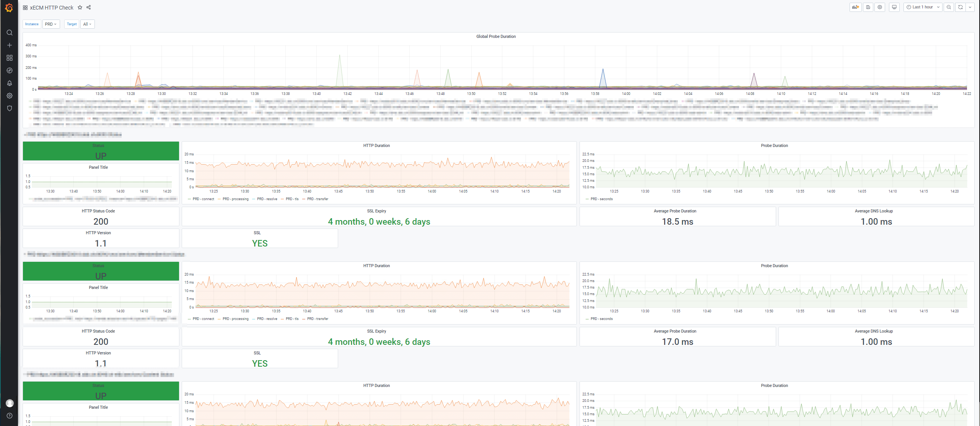Star the xECM HTTP Check dashboard
980x426 pixels.
click(x=80, y=8)
